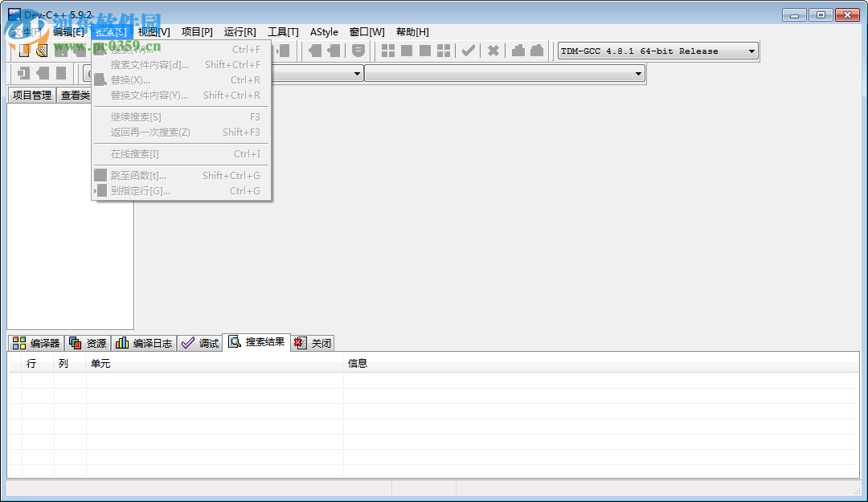Select the 编译器 compiler output icon
The width and height of the screenshot is (868, 502).
point(19,342)
